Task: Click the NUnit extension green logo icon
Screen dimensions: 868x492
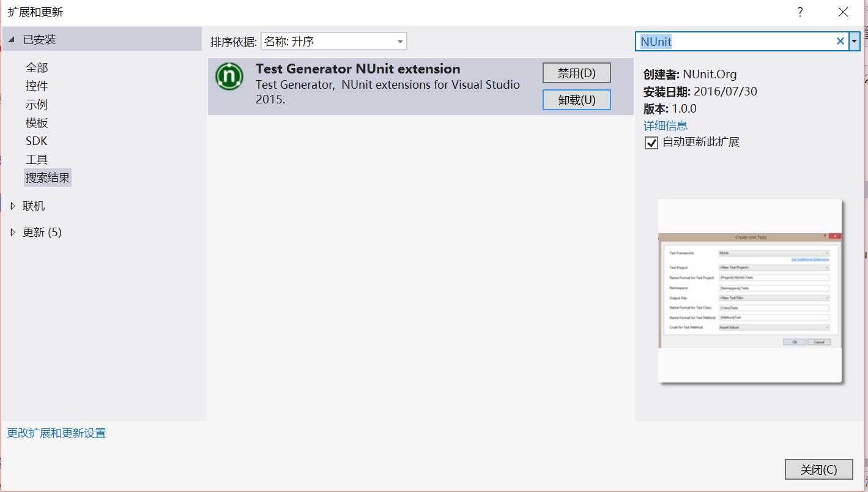Action: click(229, 76)
